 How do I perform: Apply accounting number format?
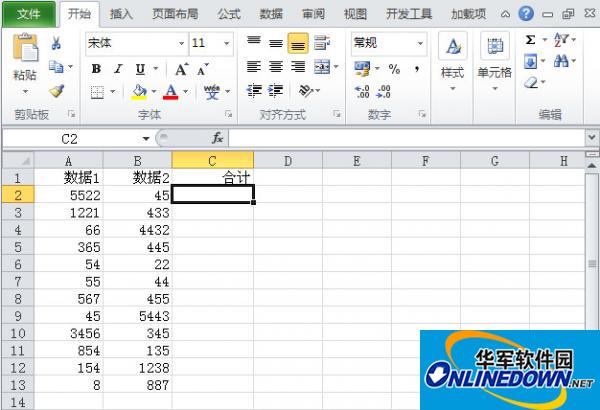point(362,69)
